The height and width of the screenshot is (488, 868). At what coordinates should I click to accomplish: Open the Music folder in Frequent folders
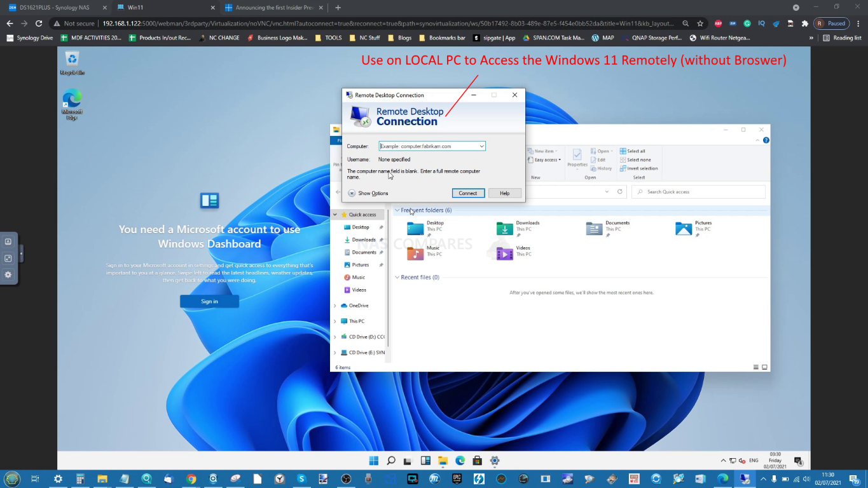tap(424, 252)
